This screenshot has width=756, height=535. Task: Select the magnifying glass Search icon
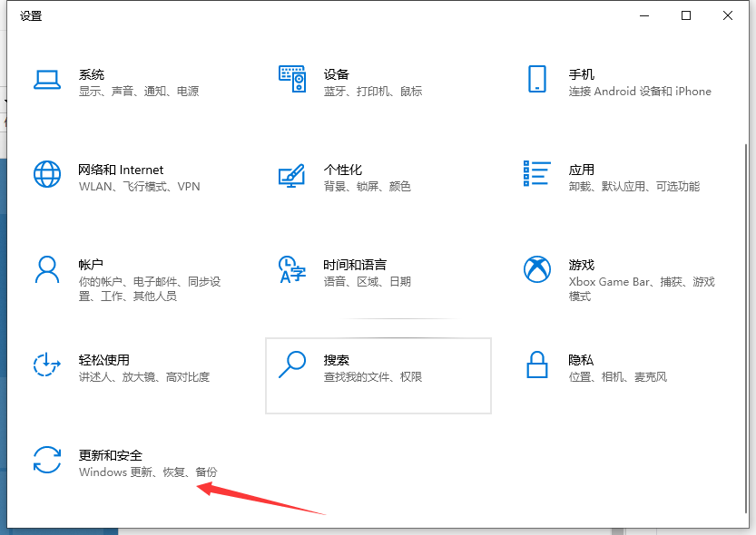[291, 365]
